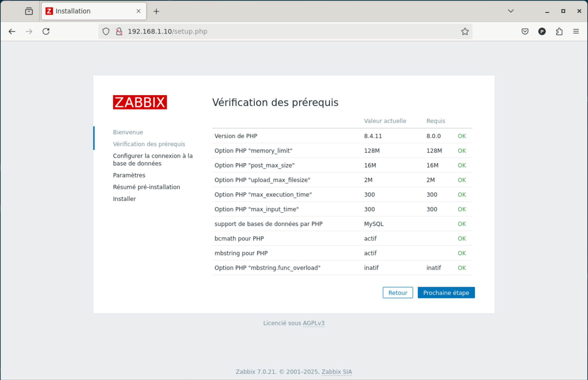Viewport: 588px width, 380px height.
Task: Open the Pocket save icon
Action: [525, 32]
